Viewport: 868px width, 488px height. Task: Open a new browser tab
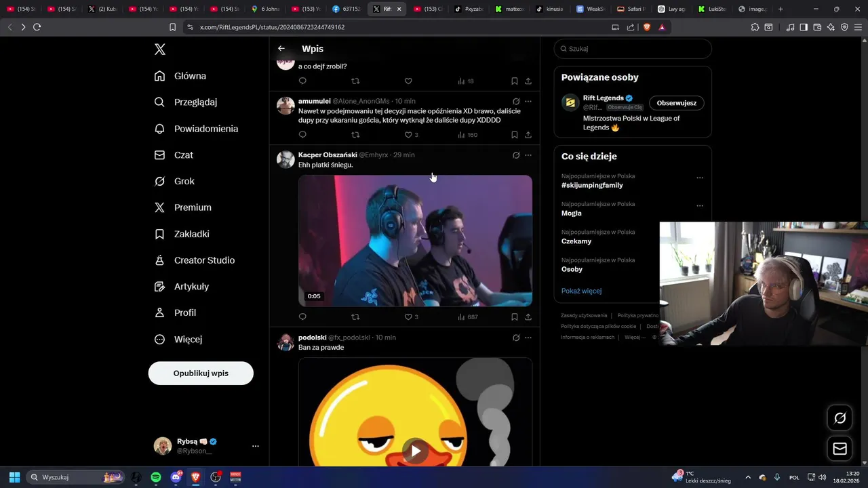click(781, 9)
